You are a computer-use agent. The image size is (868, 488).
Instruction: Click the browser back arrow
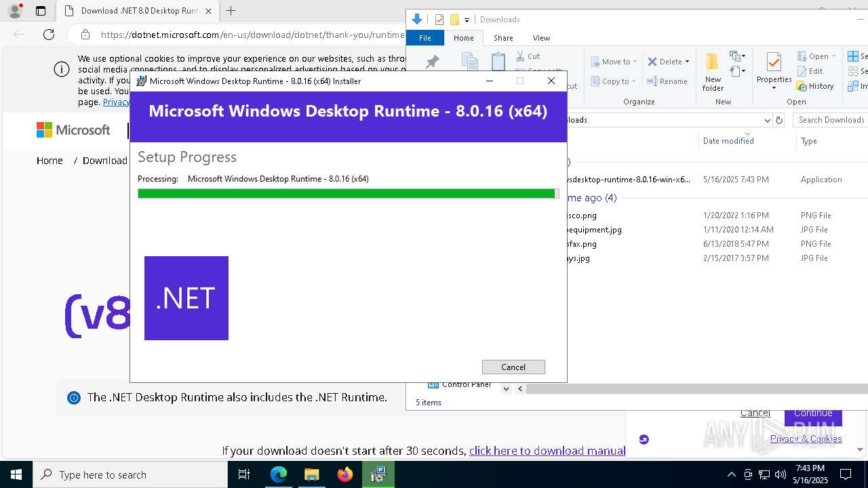click(19, 35)
